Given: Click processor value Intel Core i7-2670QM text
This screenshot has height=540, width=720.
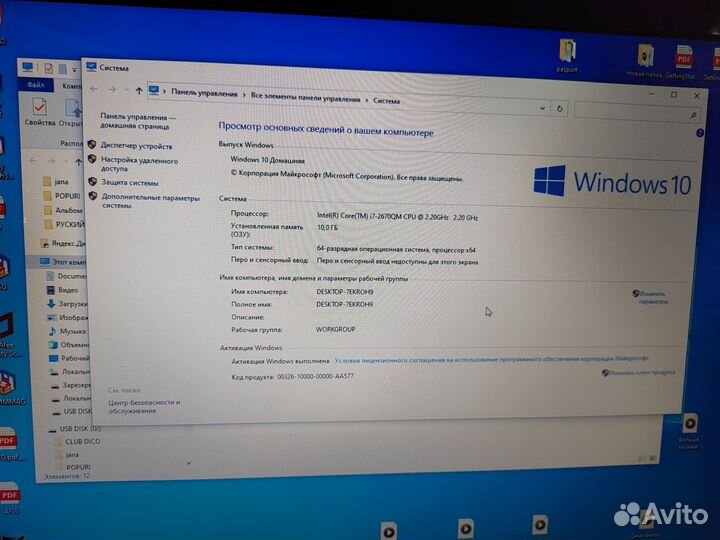Looking at the screenshot, I should click(x=397, y=217).
